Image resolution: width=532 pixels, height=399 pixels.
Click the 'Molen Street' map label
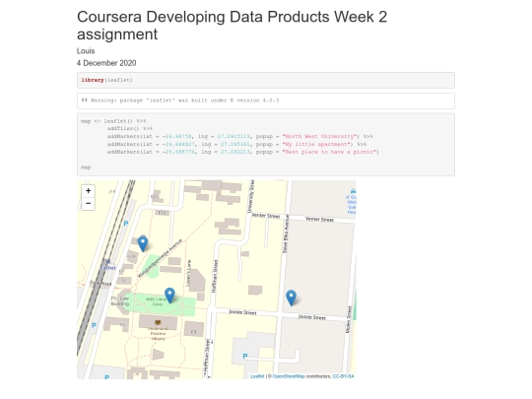point(349,319)
